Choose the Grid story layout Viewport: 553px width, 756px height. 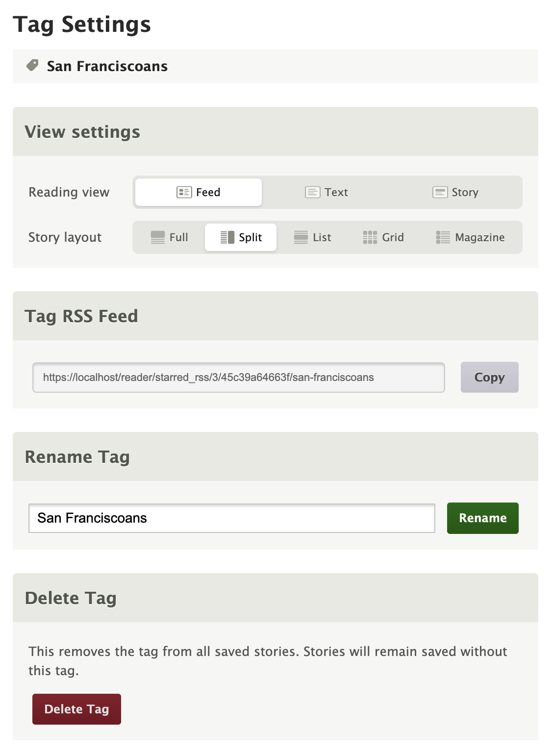tap(383, 237)
